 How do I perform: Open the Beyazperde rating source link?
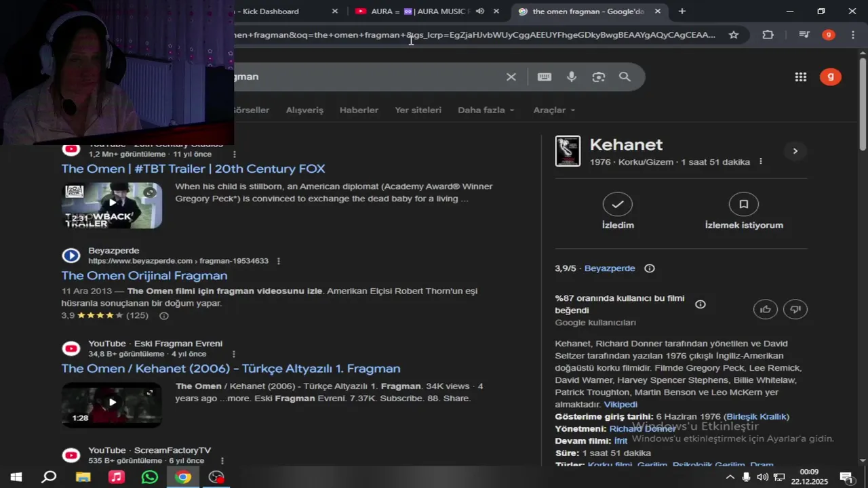[x=610, y=268]
